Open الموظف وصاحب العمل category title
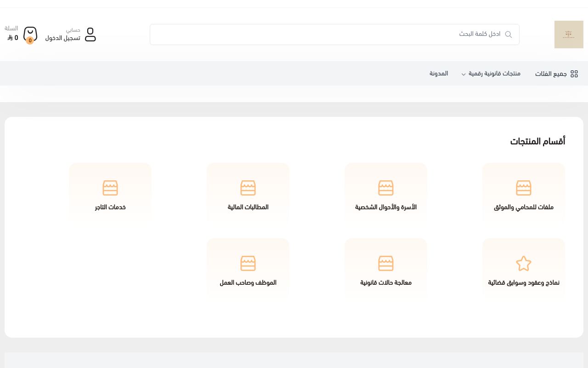Image resolution: width=588 pixels, height=368 pixels. point(248,283)
